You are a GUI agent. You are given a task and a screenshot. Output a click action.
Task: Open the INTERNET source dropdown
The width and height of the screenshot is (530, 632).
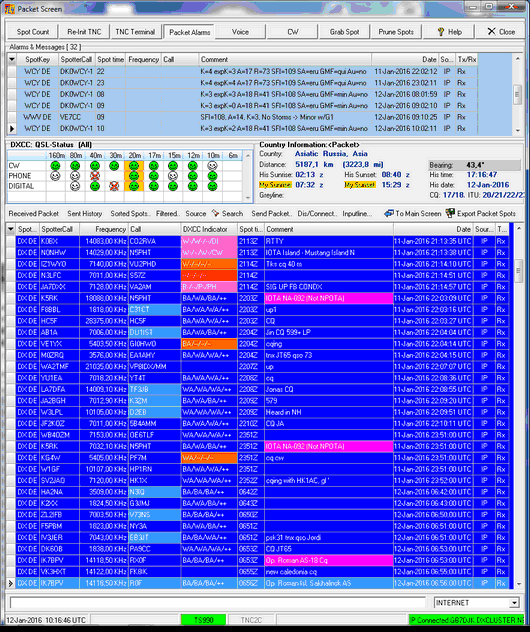[x=514, y=603]
